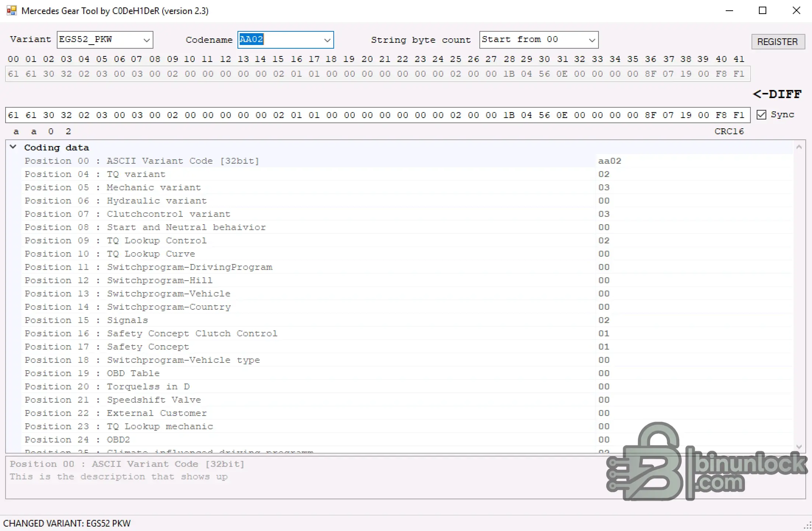Select Position 12 Switchprogram-Hill row
Screen dimensions: 812x531
(407, 280)
